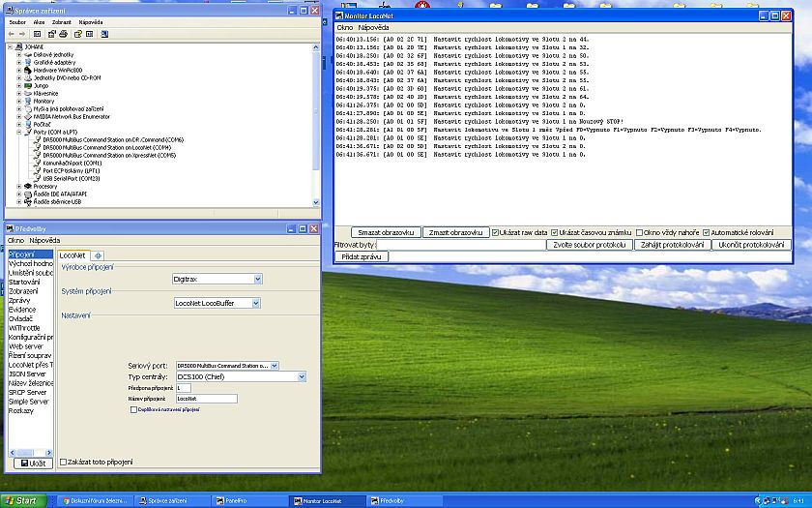Check 'Zakázat toto připojení' checkbox
This screenshot has height=508, width=812.
tap(64, 462)
